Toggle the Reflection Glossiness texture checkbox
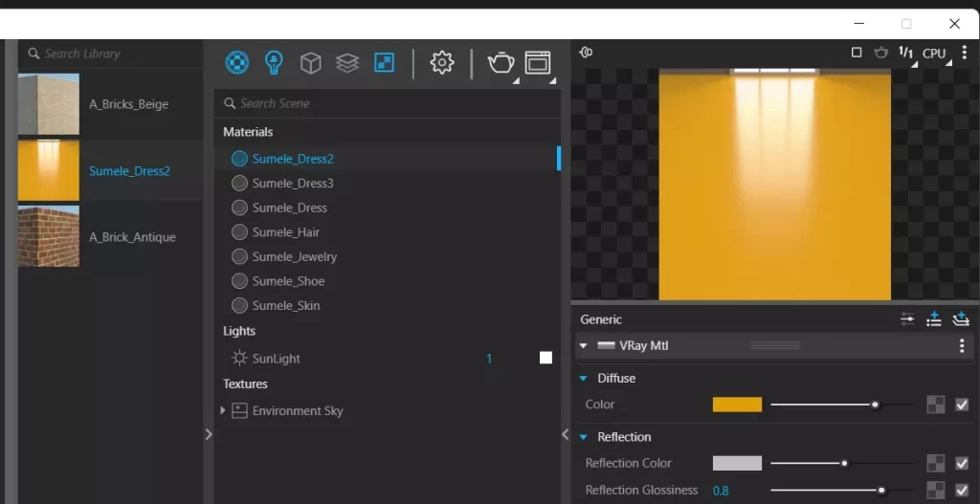 pyautogui.click(x=962, y=491)
